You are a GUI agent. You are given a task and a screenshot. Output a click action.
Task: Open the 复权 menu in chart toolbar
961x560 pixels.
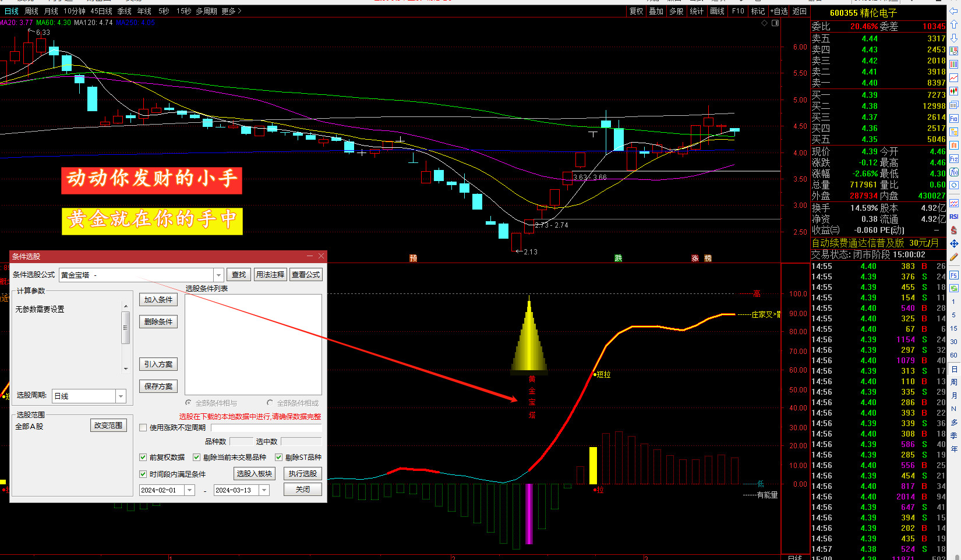(636, 11)
